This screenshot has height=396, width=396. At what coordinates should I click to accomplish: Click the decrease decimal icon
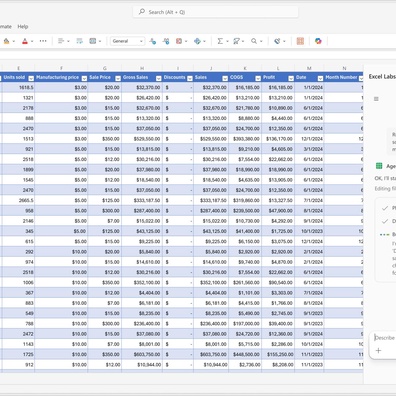click(x=153, y=41)
